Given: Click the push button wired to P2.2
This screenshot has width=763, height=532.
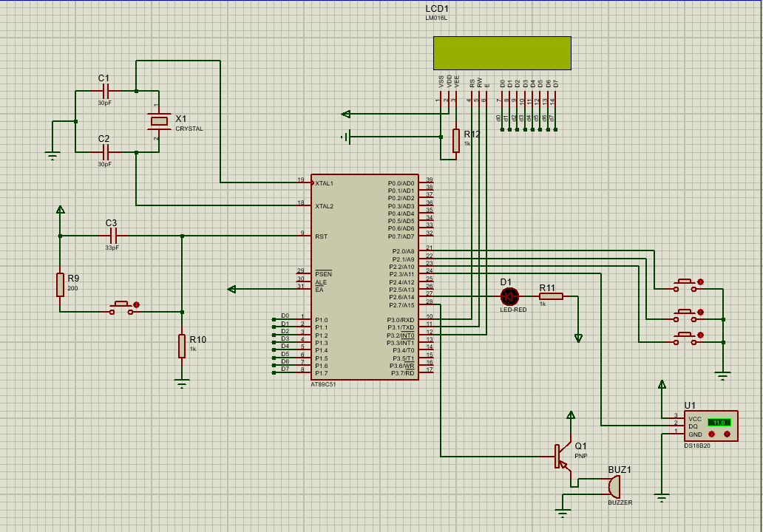Looking at the screenshot, I should (685, 339).
